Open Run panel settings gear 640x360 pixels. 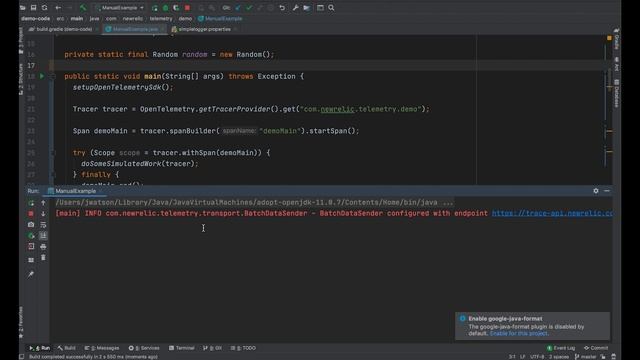tap(596, 191)
